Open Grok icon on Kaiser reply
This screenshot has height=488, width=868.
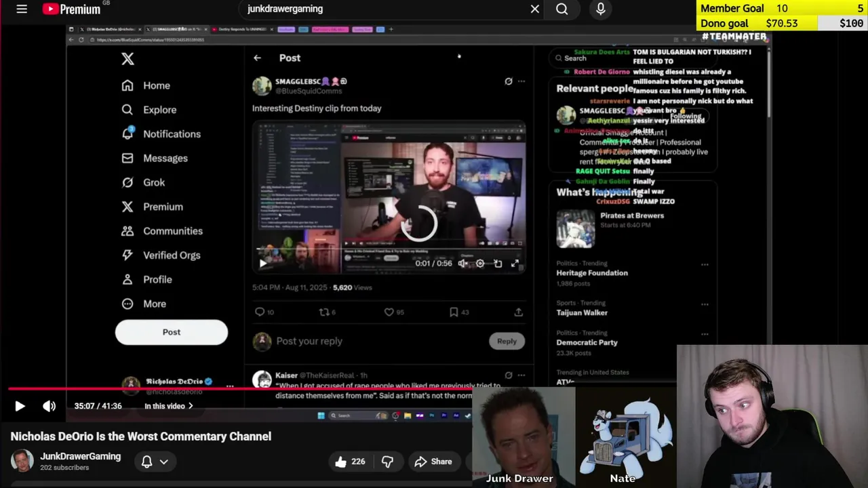pyautogui.click(x=509, y=375)
